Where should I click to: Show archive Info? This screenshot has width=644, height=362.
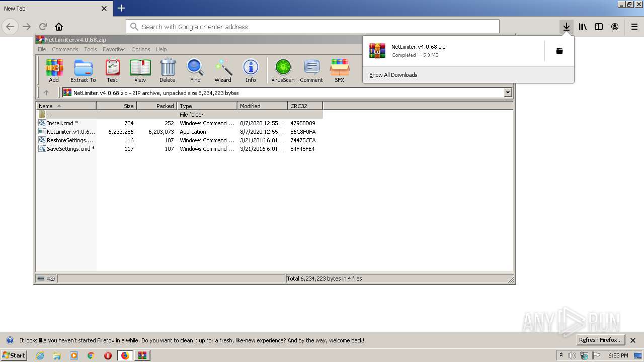click(x=251, y=70)
